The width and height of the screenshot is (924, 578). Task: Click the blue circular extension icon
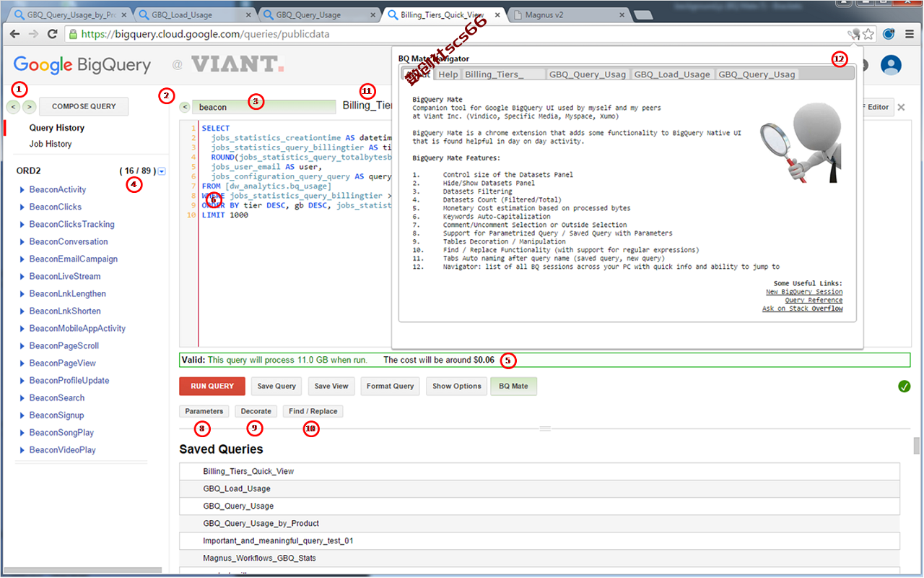click(889, 34)
